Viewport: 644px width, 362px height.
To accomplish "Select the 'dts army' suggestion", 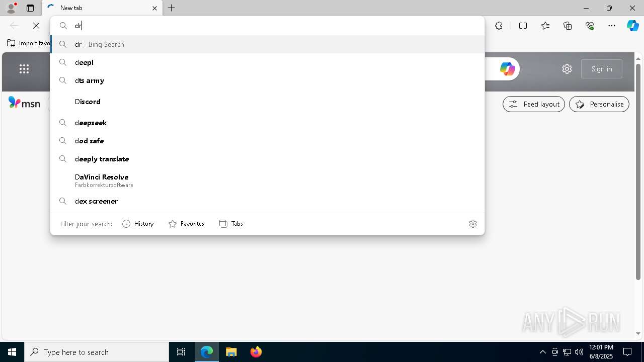I will click(267, 80).
